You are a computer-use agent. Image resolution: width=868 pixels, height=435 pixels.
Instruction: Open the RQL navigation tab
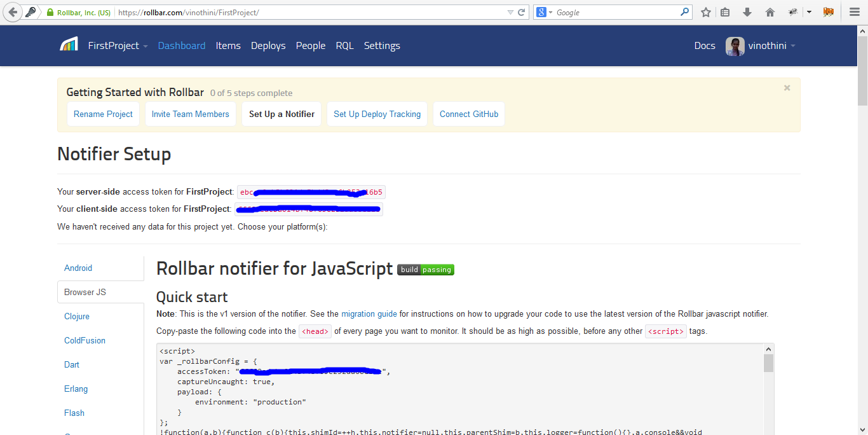click(x=344, y=46)
